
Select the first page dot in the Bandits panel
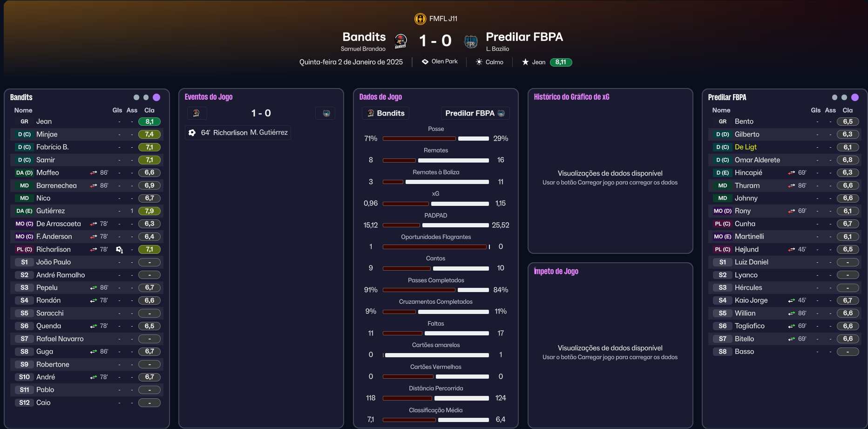tap(136, 97)
